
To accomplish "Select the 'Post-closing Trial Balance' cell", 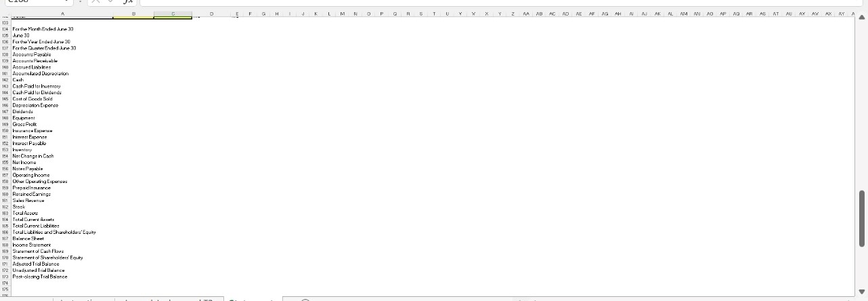I will (x=62, y=276).
